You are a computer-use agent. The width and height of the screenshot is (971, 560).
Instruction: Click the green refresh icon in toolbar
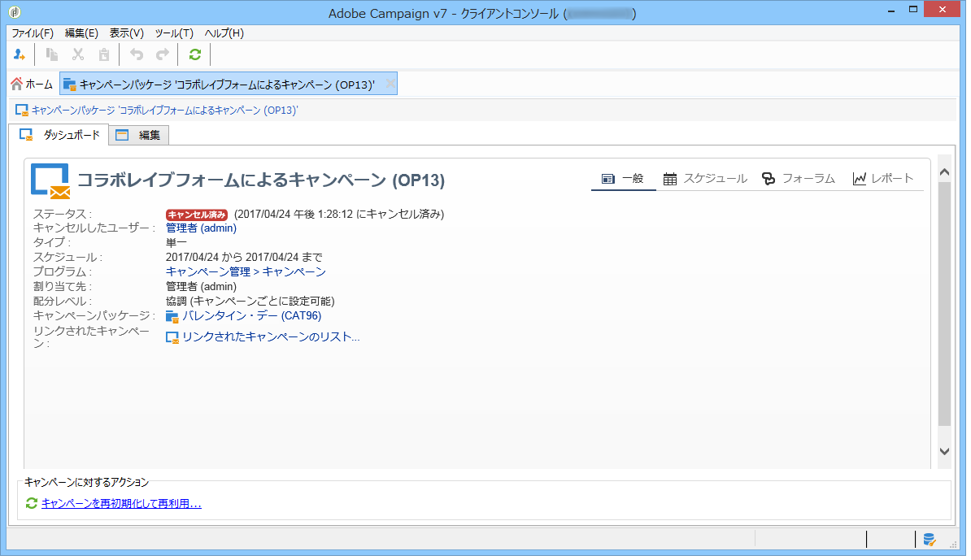(x=195, y=55)
